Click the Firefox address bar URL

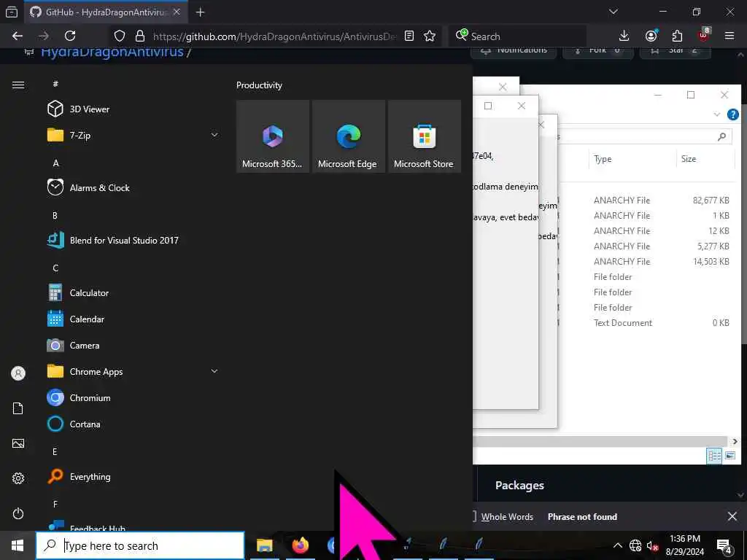tap(274, 36)
